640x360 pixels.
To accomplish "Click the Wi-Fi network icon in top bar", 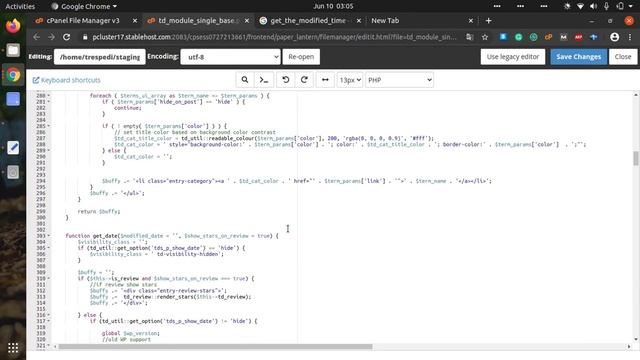I will click(x=580, y=6).
